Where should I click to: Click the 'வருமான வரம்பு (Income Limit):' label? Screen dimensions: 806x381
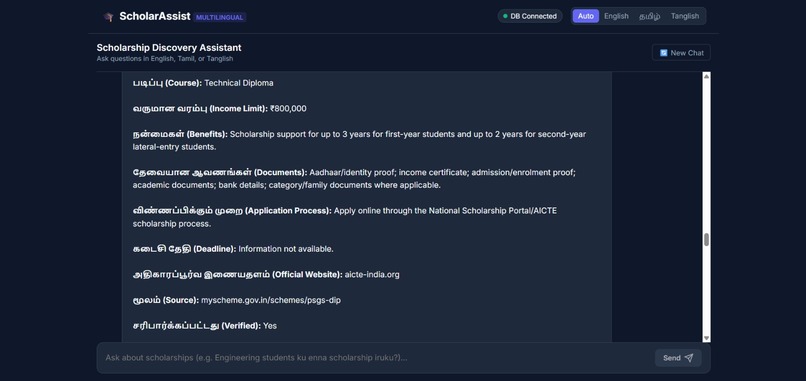[200, 108]
